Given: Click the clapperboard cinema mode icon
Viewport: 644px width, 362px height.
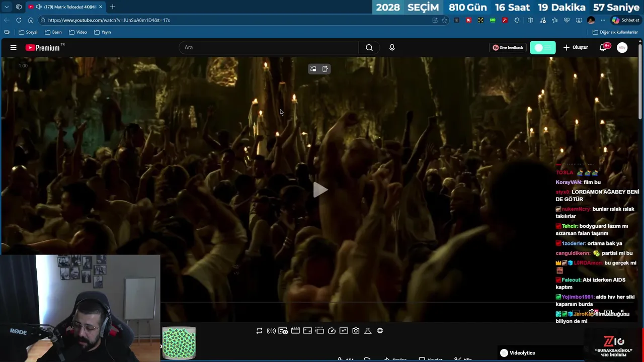Looking at the screenshot, I should point(295,330).
